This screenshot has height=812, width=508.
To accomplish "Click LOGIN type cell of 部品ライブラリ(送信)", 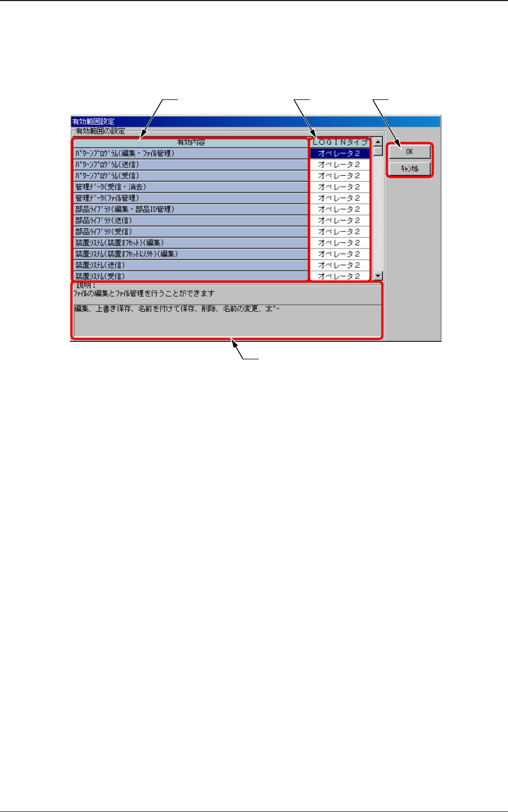I will pos(340,221).
